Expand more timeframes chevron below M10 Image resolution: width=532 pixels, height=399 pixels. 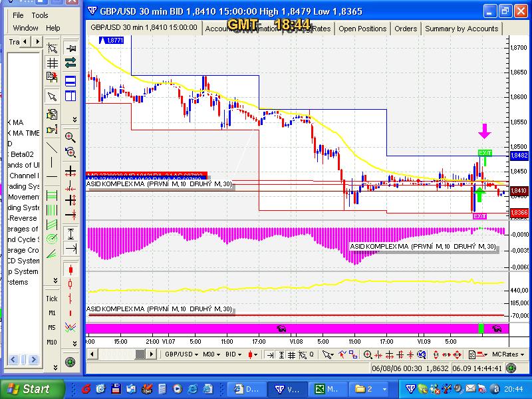point(55,368)
